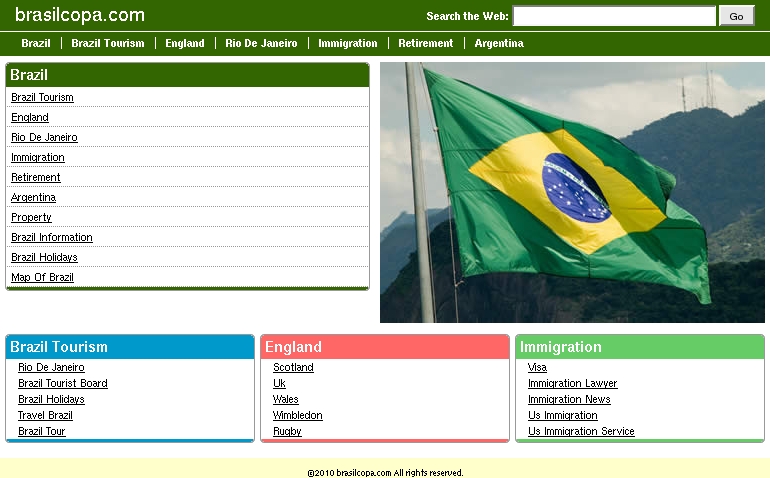Screen dimensions: 770x478
Task: Open Retirement in the top navigation bar
Action: tap(426, 43)
